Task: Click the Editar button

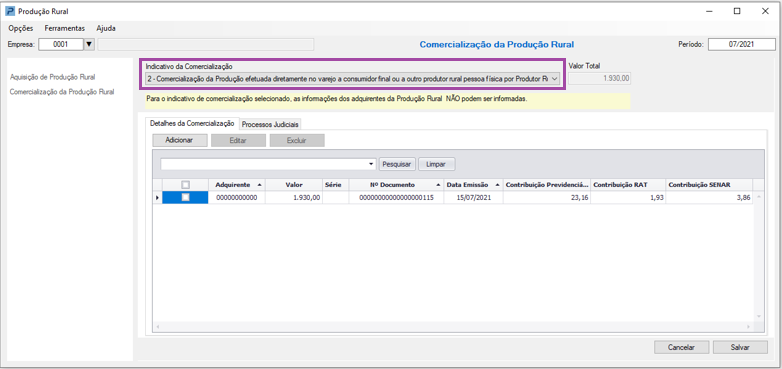Action: point(238,141)
